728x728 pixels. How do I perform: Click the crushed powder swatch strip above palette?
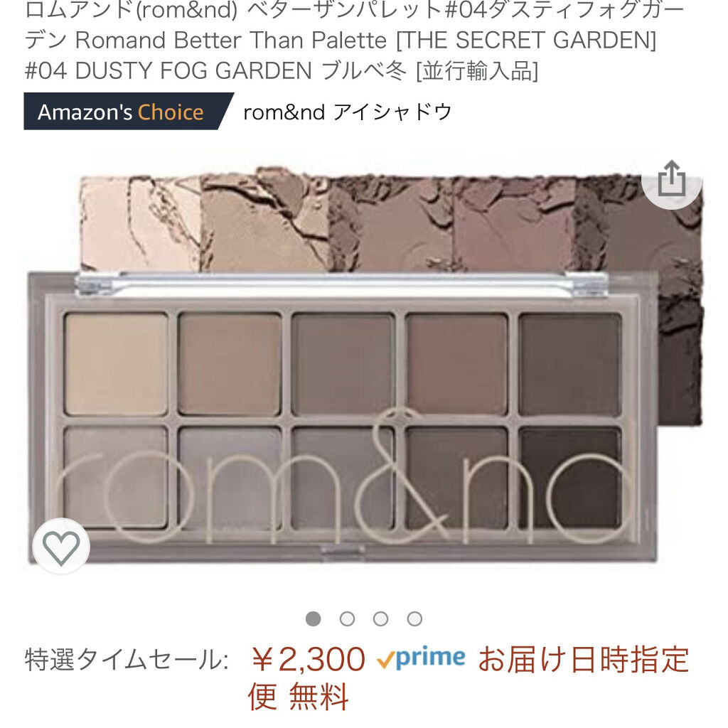click(390, 223)
